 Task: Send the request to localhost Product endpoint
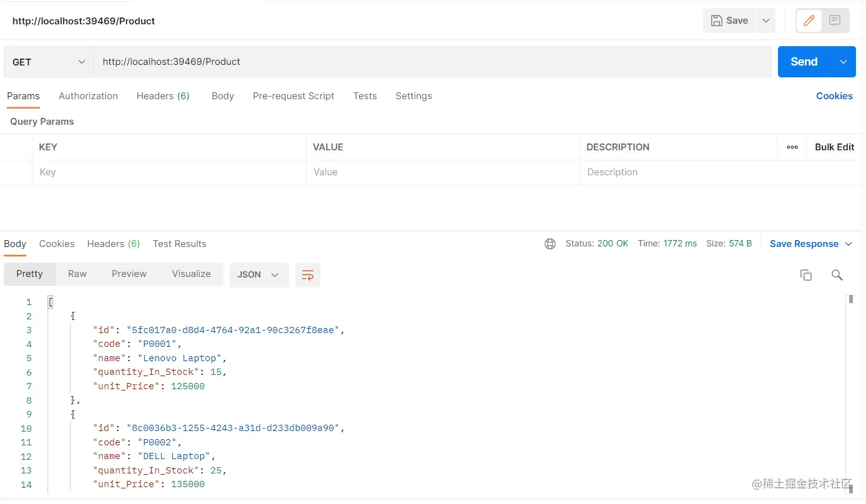tap(804, 62)
